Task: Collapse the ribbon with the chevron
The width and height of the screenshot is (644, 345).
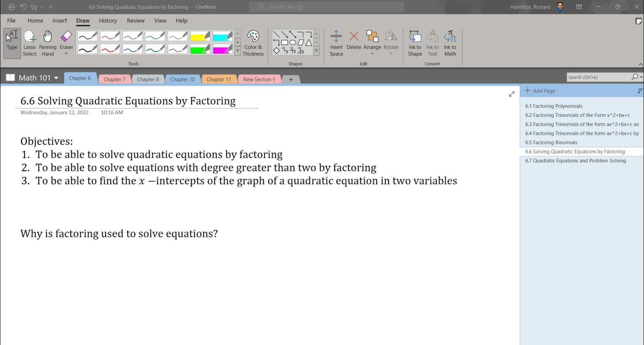Action: click(x=640, y=64)
